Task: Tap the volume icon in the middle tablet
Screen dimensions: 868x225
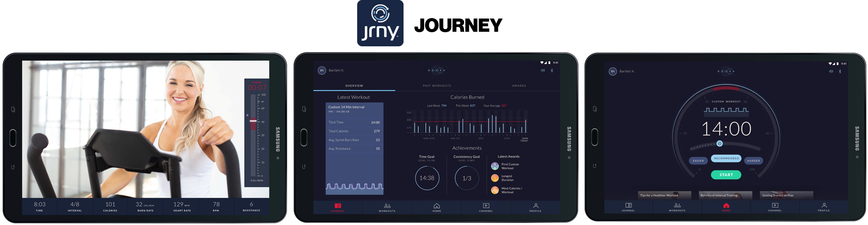Action: 543,71
